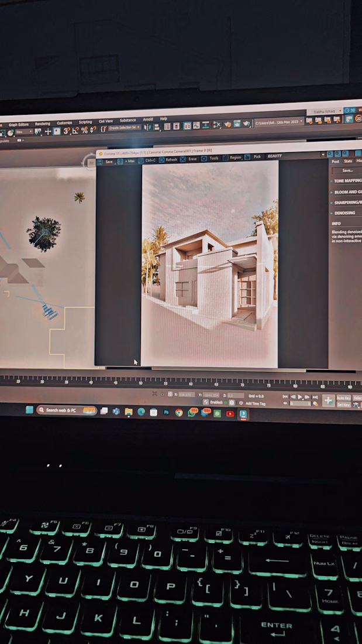Click the Save... button in Post tab
The height and width of the screenshot is (644, 362).
pos(347,170)
